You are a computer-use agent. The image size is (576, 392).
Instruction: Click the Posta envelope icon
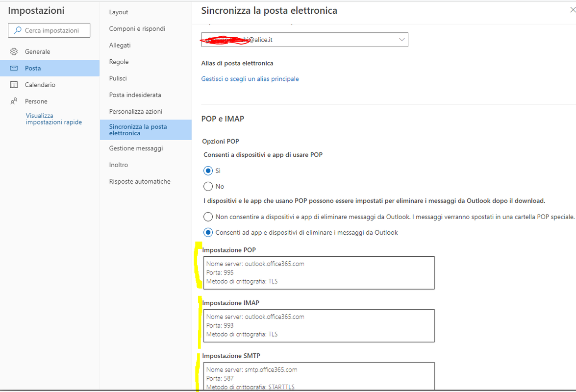(14, 68)
